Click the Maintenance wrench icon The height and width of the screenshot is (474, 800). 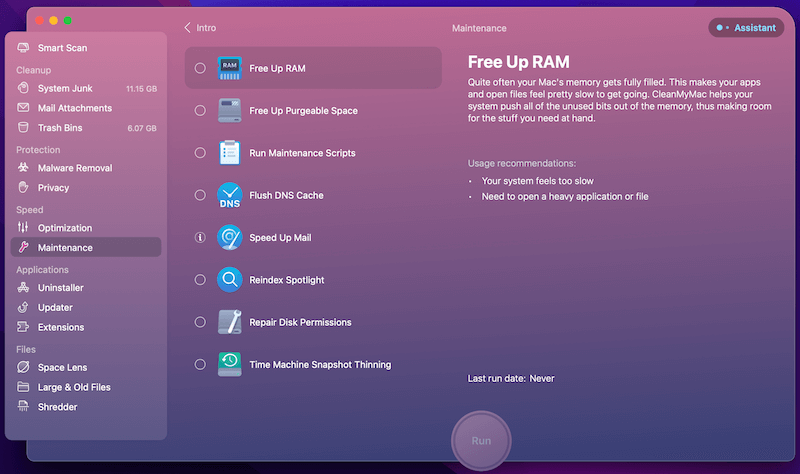coord(23,247)
